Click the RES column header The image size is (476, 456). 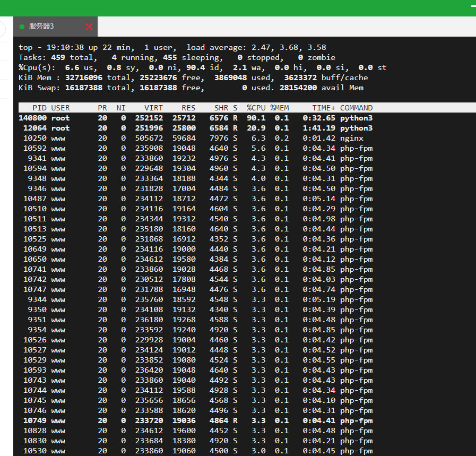click(188, 108)
